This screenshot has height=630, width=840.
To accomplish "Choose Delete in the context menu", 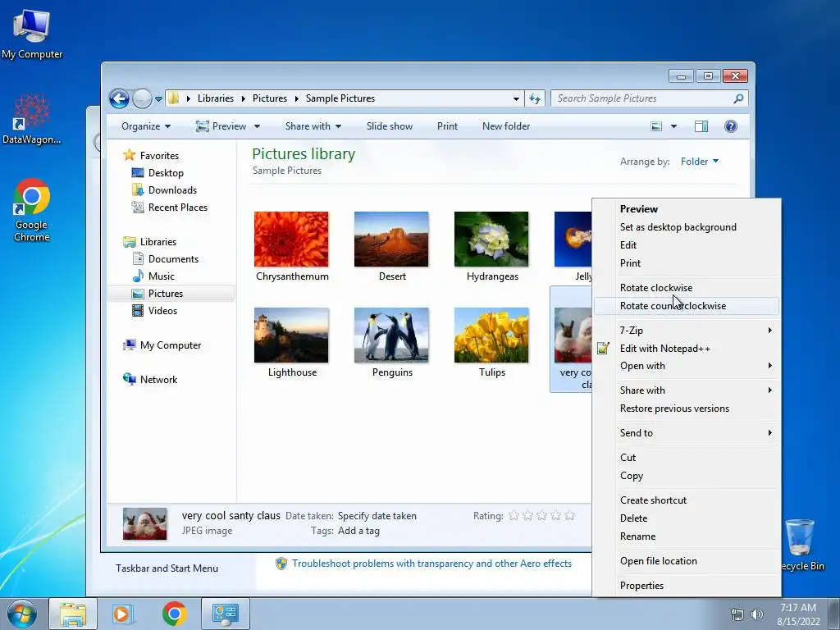I will click(x=687, y=518).
